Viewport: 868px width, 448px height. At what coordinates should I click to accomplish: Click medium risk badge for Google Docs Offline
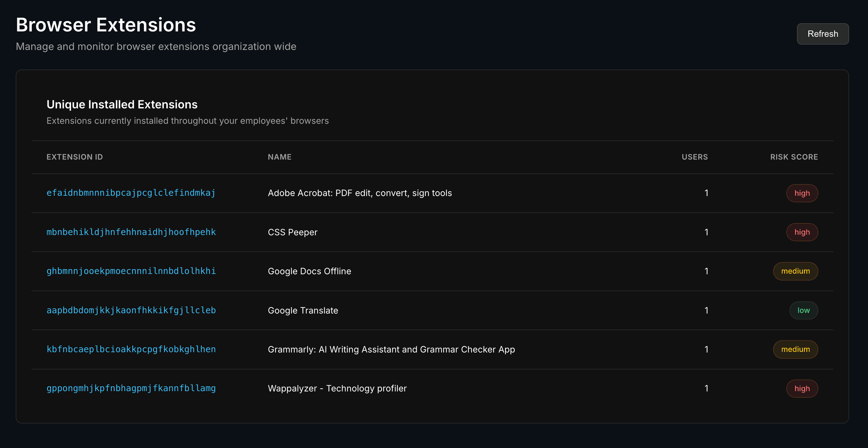click(795, 271)
